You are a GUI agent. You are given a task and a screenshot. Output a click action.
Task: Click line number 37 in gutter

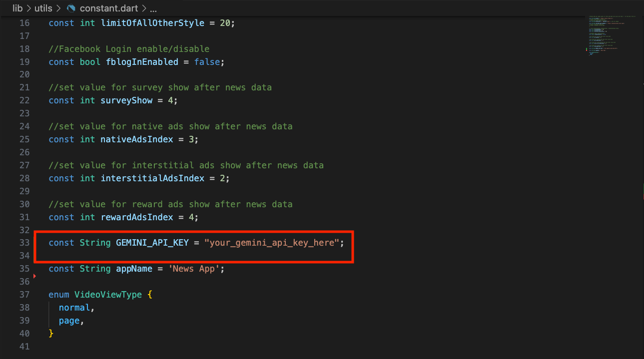tap(24, 295)
